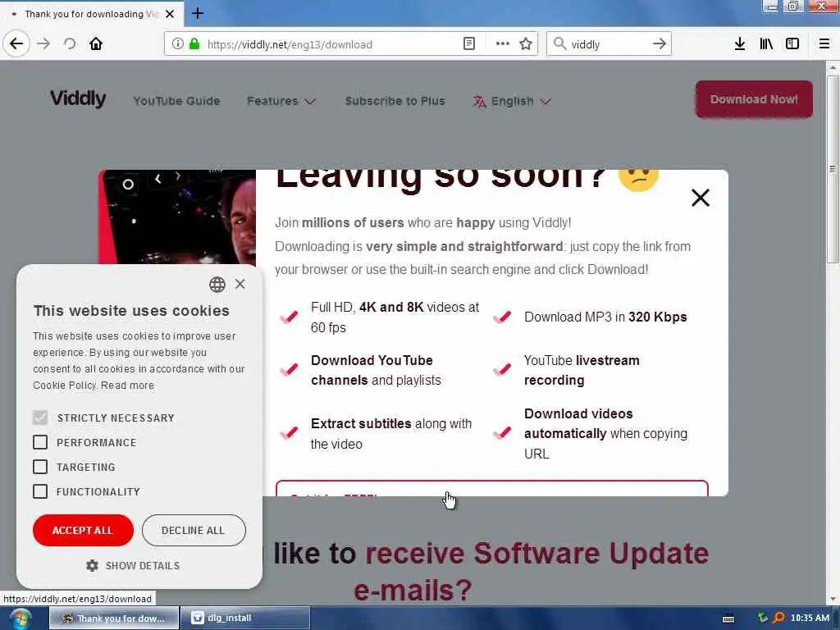
Task: Enable the Performance cookies checkbox
Action: (x=40, y=442)
